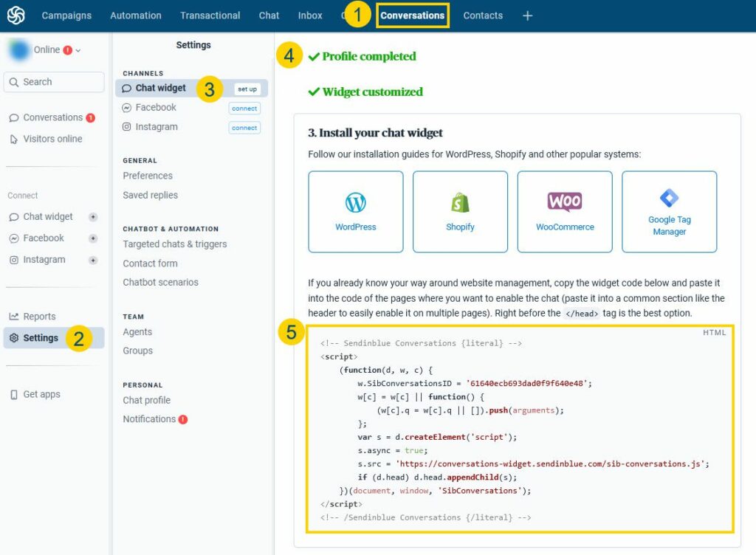This screenshot has height=555, width=756.
Task: Go to Inbox tab
Action: coord(310,15)
